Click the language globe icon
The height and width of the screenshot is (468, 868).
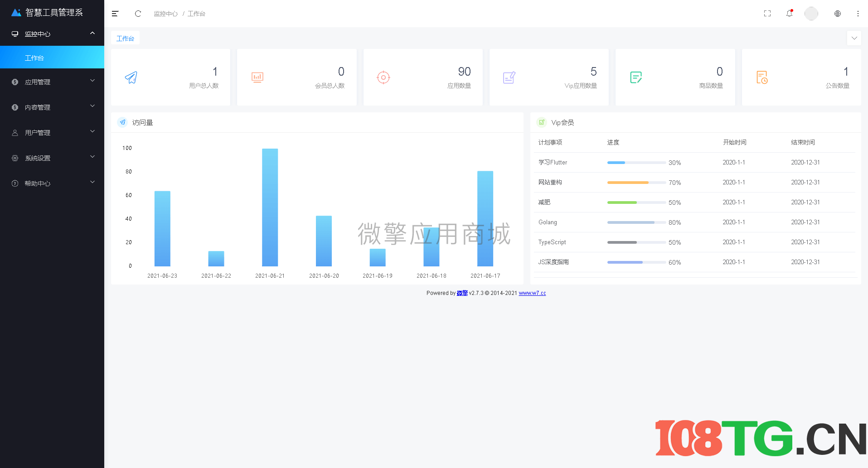point(837,14)
